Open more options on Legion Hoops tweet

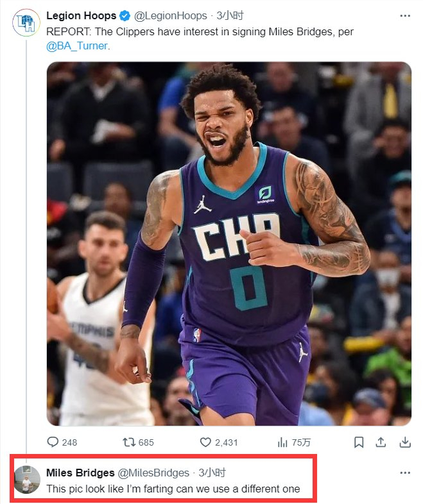[x=404, y=15]
